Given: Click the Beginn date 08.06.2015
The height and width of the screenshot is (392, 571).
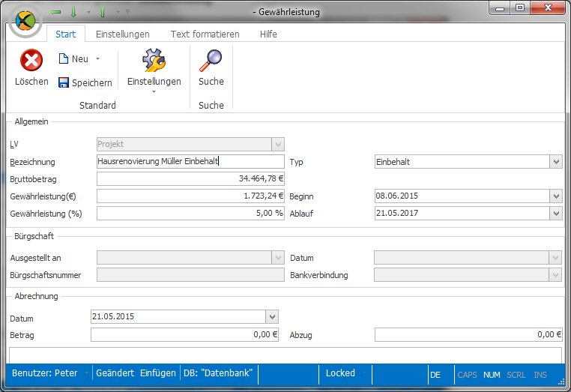Looking at the screenshot, I should (397, 196).
